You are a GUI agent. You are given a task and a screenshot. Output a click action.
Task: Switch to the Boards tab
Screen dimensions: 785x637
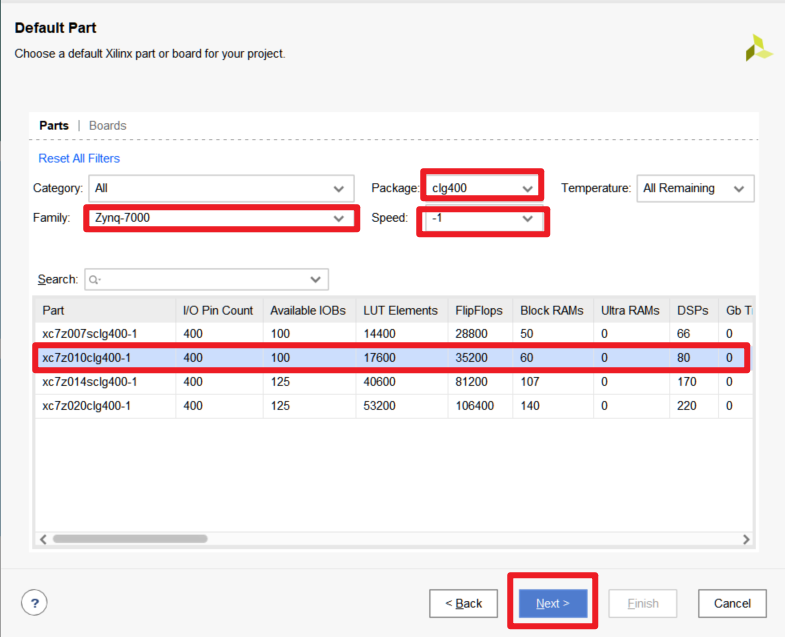(x=108, y=125)
